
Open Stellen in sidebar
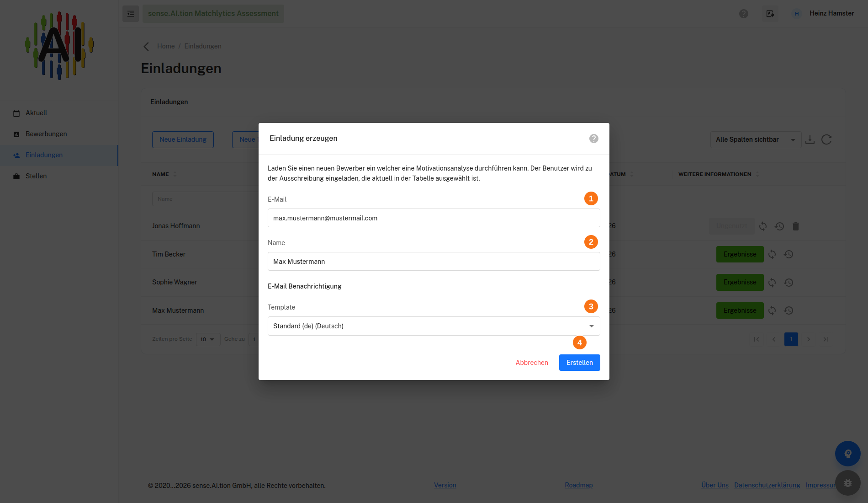tap(59, 176)
